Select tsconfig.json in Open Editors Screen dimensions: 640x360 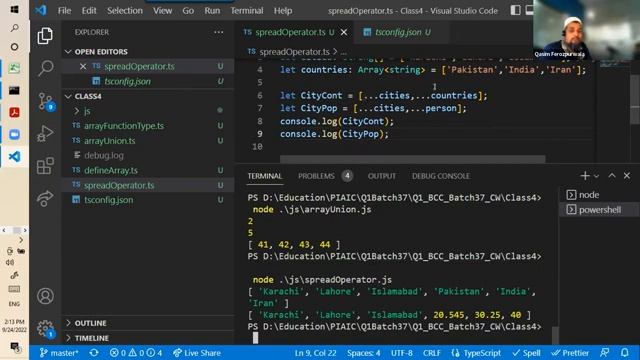(148, 81)
